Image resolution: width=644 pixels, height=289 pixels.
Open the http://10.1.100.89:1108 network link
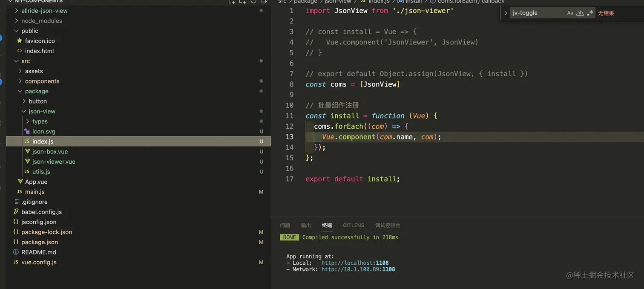tap(358, 269)
